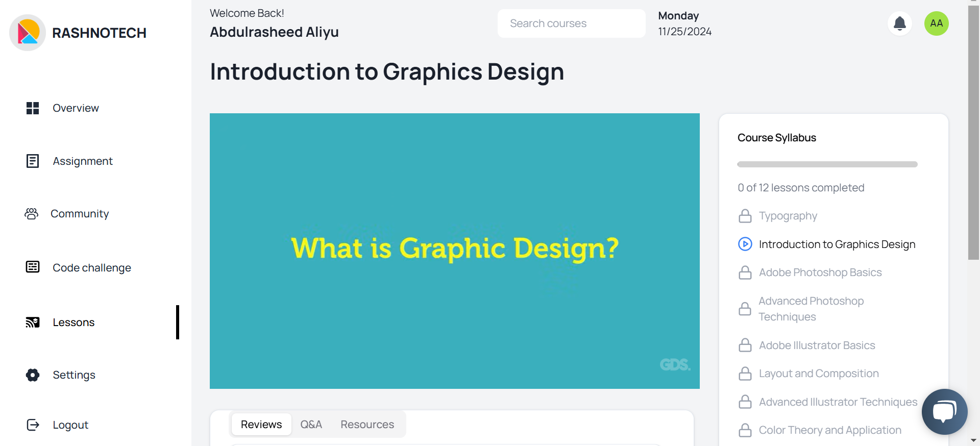Click the Search courses field

[x=571, y=23]
